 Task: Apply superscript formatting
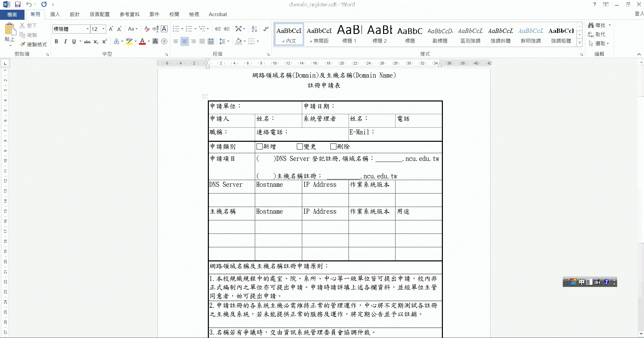point(105,41)
